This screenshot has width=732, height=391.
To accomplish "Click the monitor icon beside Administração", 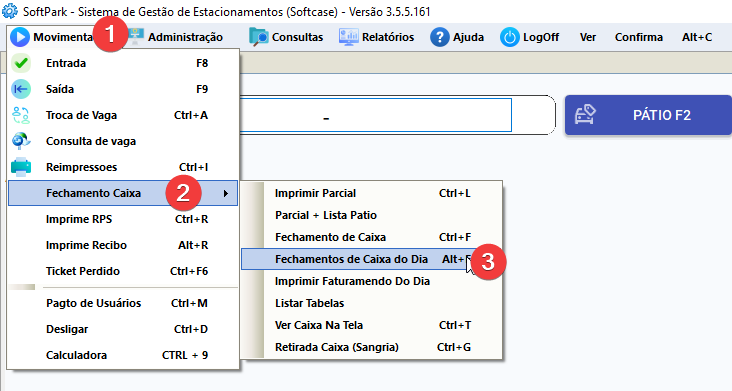I will [x=136, y=37].
